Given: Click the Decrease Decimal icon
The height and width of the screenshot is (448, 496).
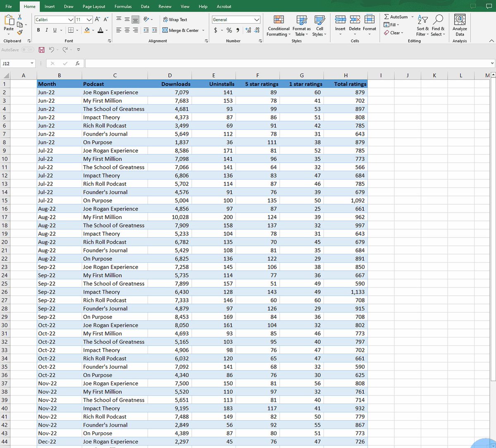Looking at the screenshot, I should 256,30.
